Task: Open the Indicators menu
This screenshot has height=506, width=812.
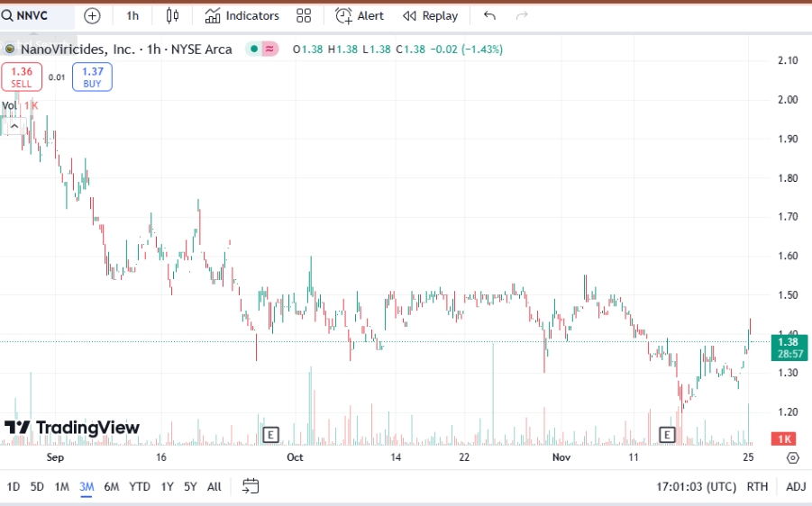Action: coord(242,16)
